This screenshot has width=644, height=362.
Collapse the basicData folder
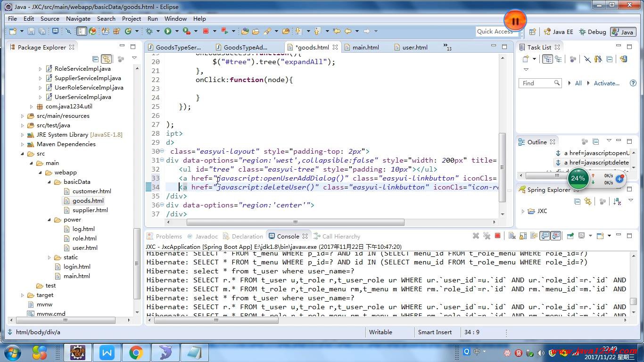point(50,182)
